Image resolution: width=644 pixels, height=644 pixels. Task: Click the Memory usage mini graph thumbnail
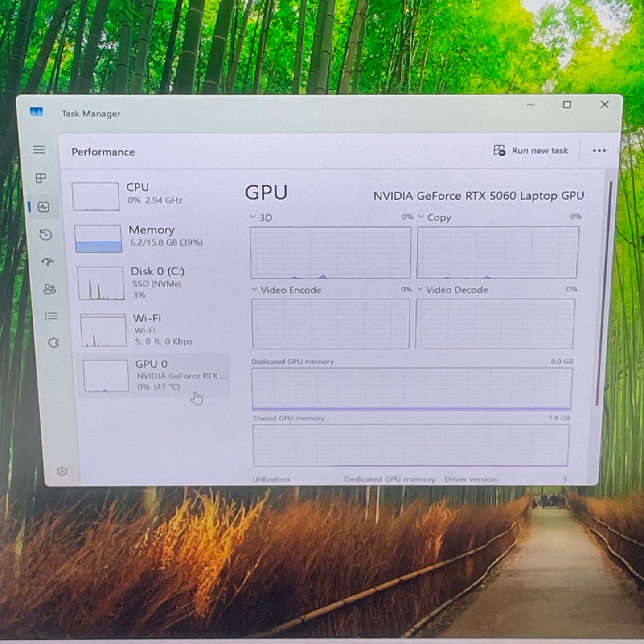pyautogui.click(x=98, y=238)
